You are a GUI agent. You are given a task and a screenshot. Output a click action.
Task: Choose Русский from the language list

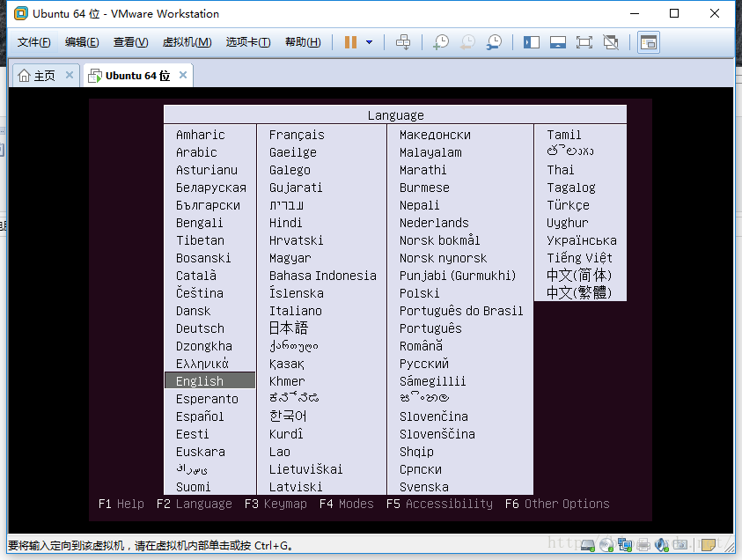pyautogui.click(x=424, y=363)
